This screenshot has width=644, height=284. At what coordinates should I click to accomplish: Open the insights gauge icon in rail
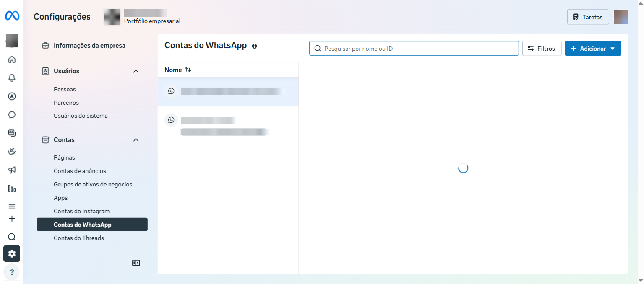pyautogui.click(x=12, y=152)
